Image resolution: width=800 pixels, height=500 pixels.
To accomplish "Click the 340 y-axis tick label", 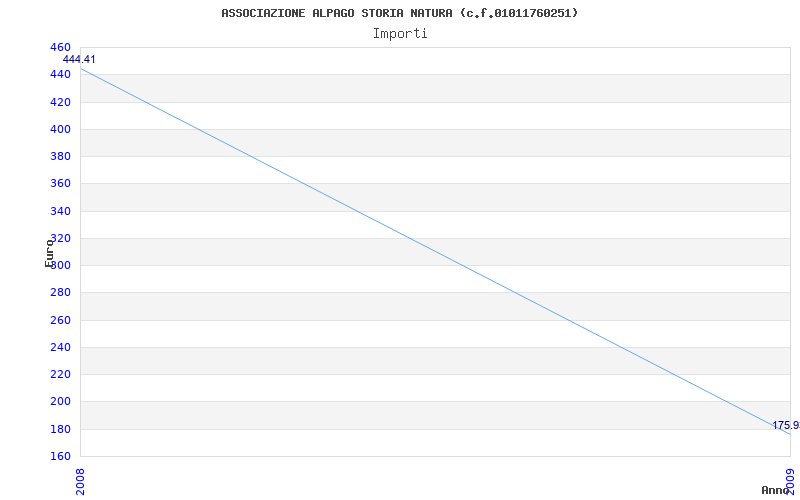I will [60, 211].
